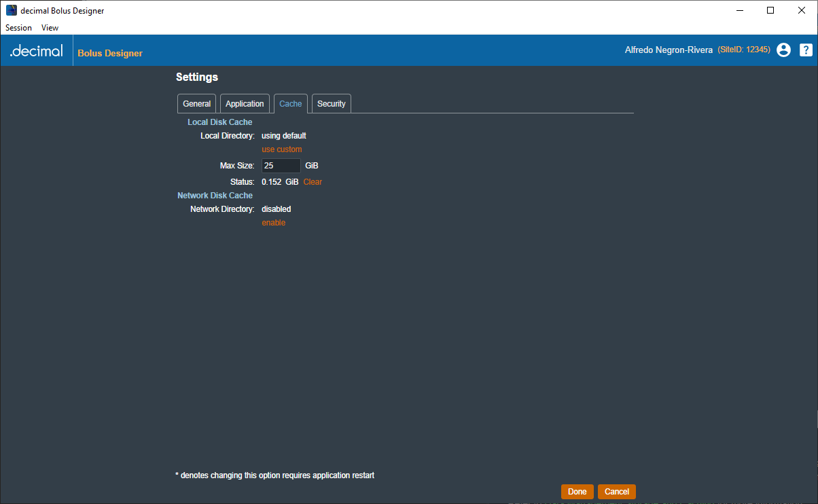
Task: Click the Max Size input field
Action: 281,166
